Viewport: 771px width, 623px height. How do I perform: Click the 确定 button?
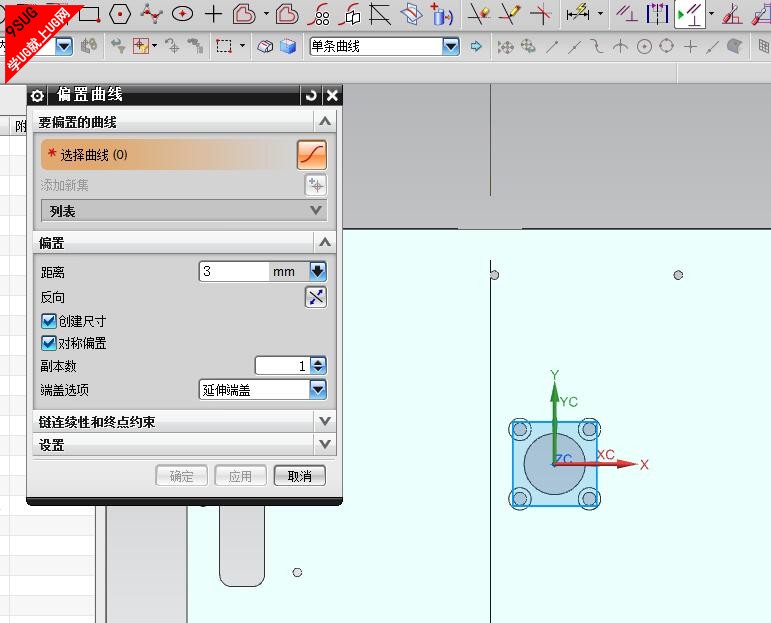(181, 475)
